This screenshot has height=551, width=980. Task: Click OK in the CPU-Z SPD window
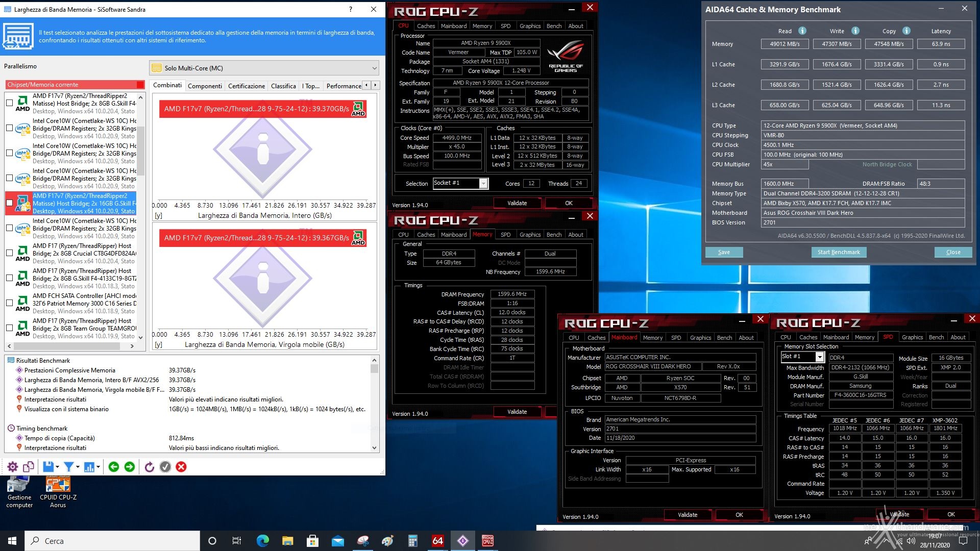point(951,514)
